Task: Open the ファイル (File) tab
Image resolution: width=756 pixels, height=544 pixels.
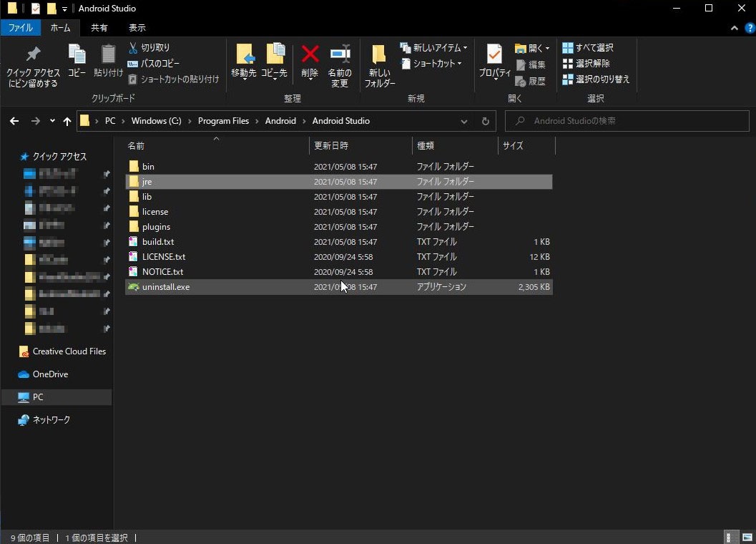Action: [x=20, y=27]
